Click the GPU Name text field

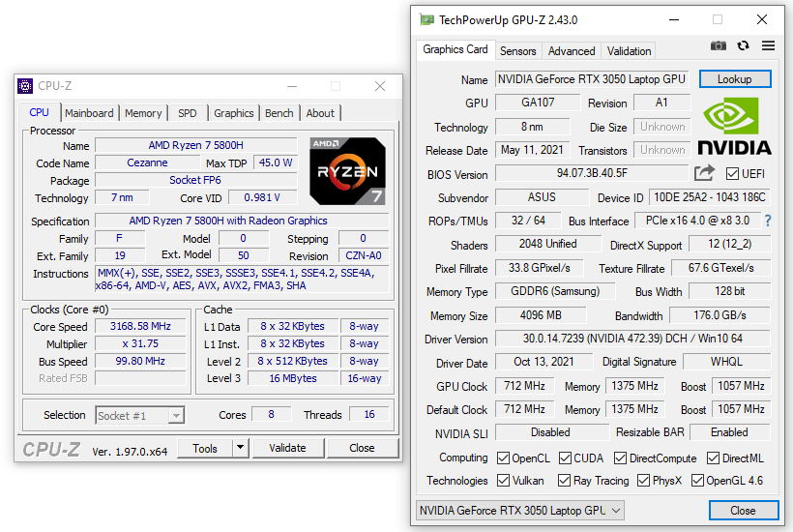tap(592, 79)
